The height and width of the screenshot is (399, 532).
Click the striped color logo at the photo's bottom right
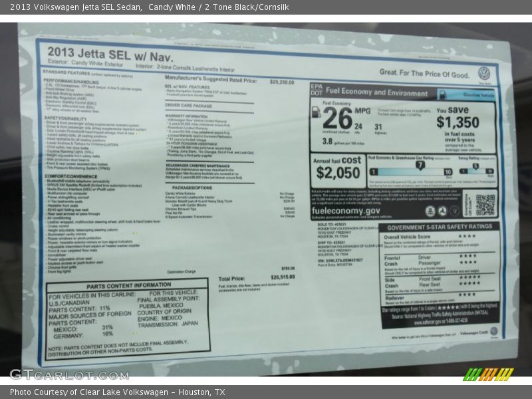488,374
